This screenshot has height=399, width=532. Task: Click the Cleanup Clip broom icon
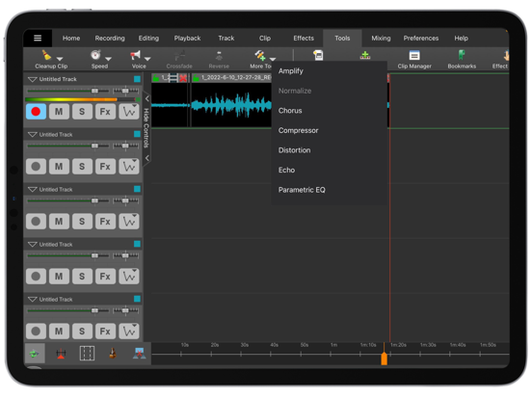coord(46,55)
